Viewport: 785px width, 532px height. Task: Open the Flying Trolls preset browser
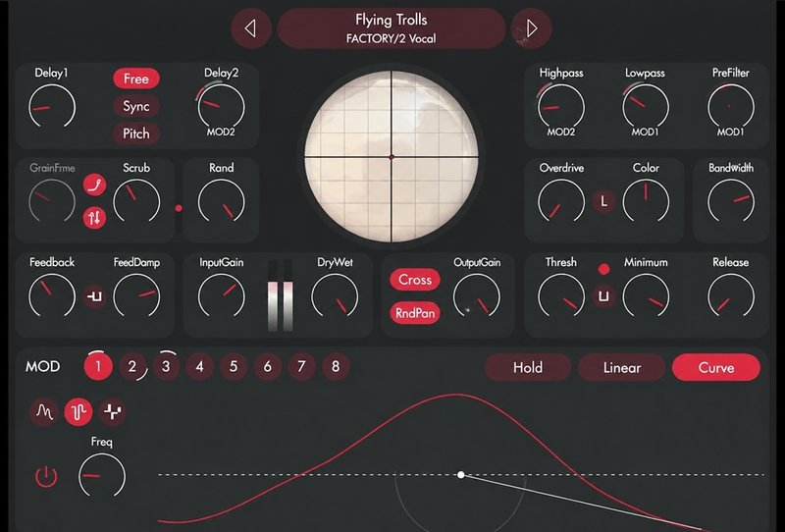(x=391, y=28)
